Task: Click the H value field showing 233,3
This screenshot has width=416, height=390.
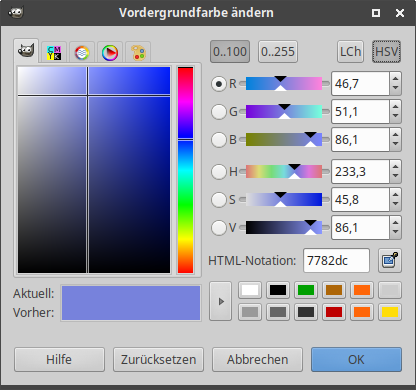Action: pos(360,172)
